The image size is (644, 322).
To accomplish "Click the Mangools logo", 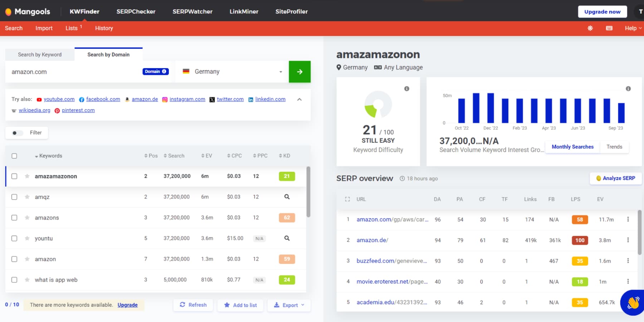I will click(28, 11).
